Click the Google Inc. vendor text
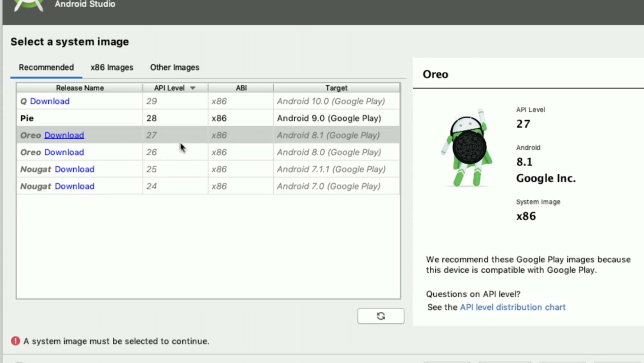The height and width of the screenshot is (363, 644). tap(546, 178)
